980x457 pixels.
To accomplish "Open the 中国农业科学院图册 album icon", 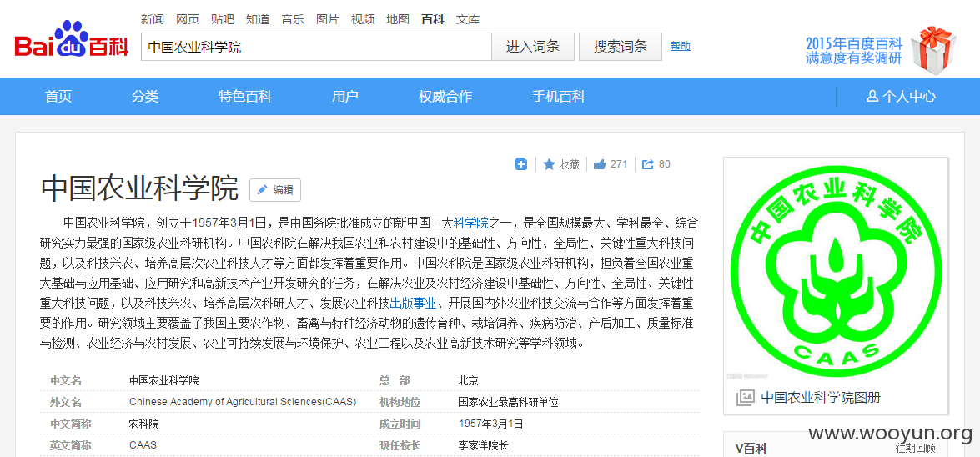I will tap(746, 397).
